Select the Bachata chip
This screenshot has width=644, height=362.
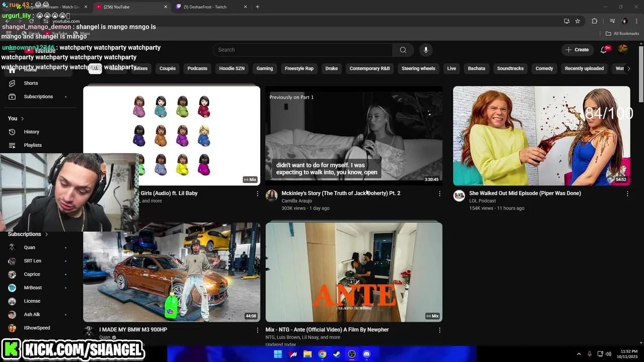[476, 68]
